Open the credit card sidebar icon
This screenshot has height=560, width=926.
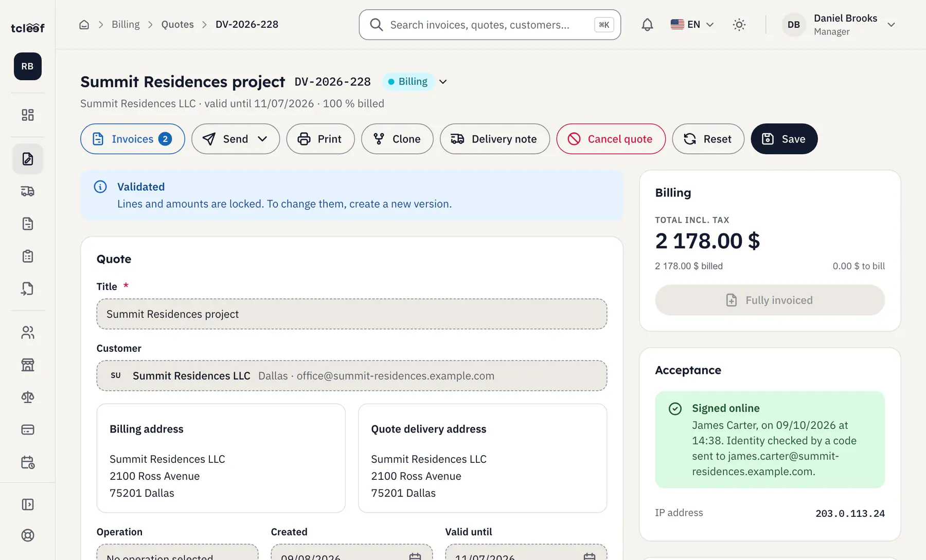pos(28,429)
